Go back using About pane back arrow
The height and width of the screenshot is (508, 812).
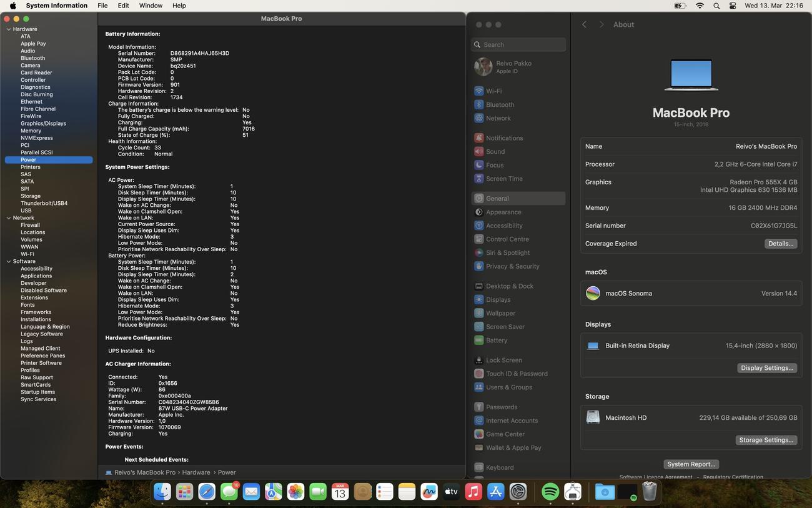click(x=584, y=24)
